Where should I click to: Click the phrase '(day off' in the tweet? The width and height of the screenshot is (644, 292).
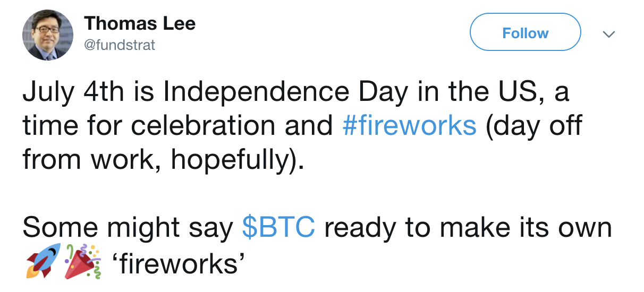(533, 126)
